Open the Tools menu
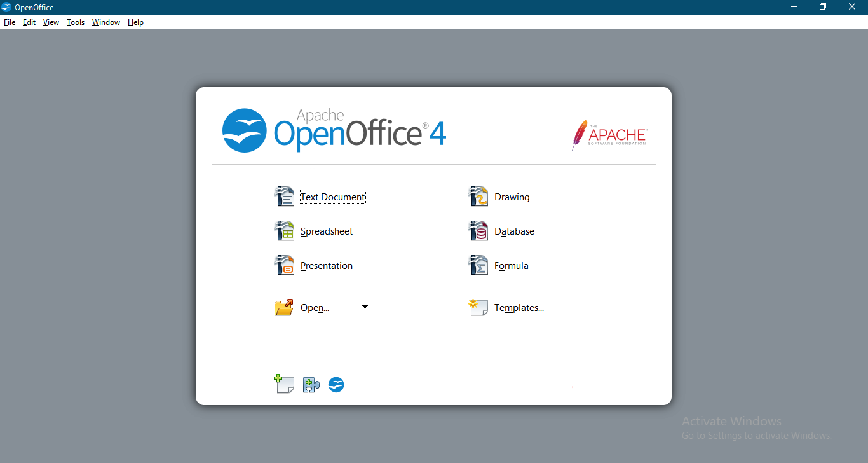 (x=76, y=22)
